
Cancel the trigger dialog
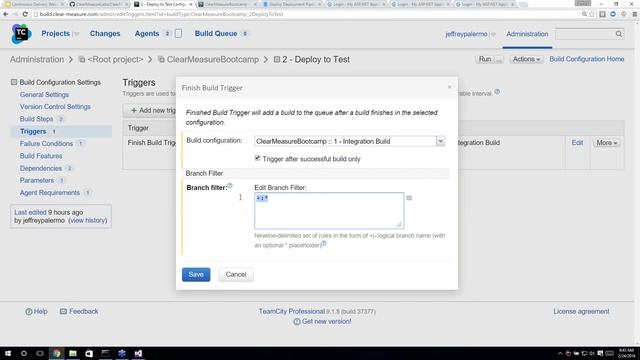tap(236, 275)
